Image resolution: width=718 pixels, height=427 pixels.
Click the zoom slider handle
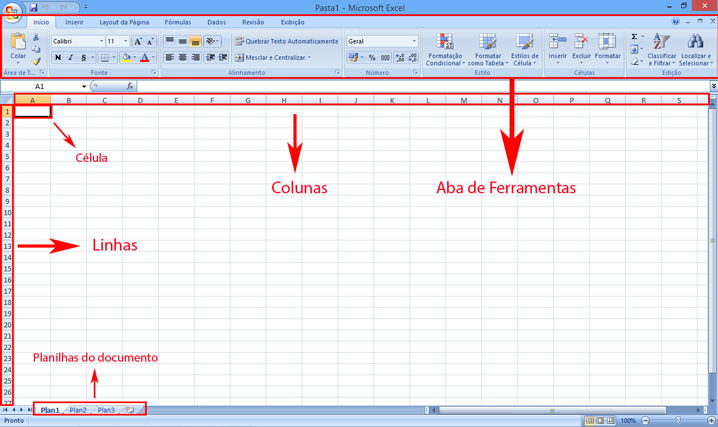coord(678,420)
